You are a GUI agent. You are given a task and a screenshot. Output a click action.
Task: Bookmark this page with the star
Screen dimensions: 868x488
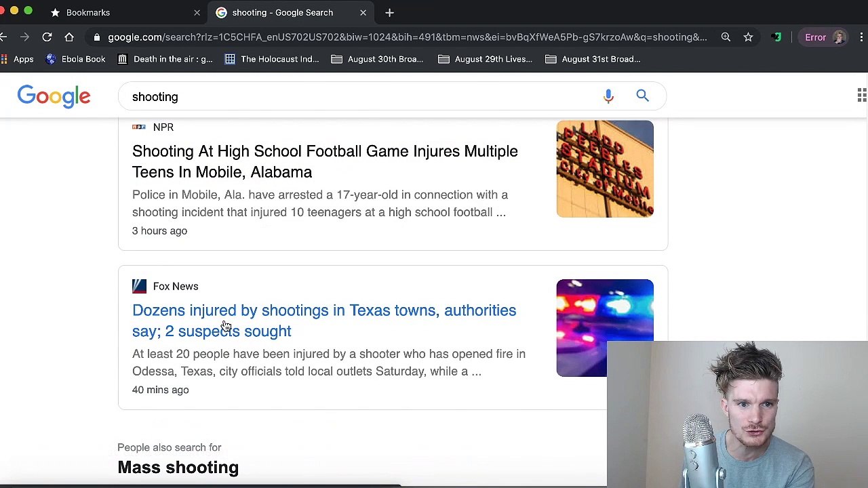coord(748,37)
